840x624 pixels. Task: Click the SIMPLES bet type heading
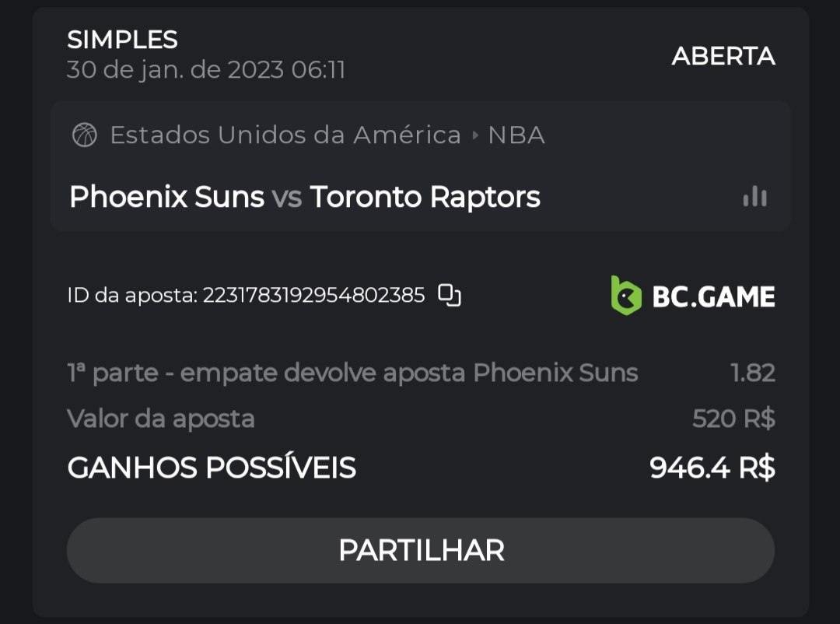coord(122,39)
